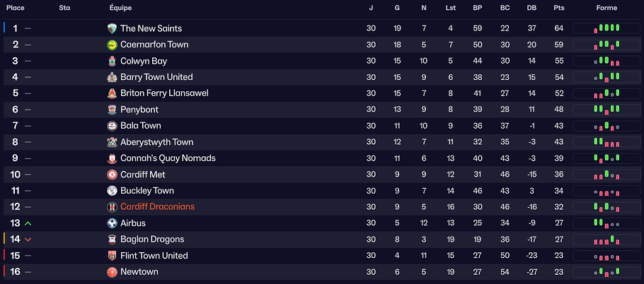Click Airbus club crest icon
The width and height of the screenshot is (644, 284).
pyautogui.click(x=112, y=223)
